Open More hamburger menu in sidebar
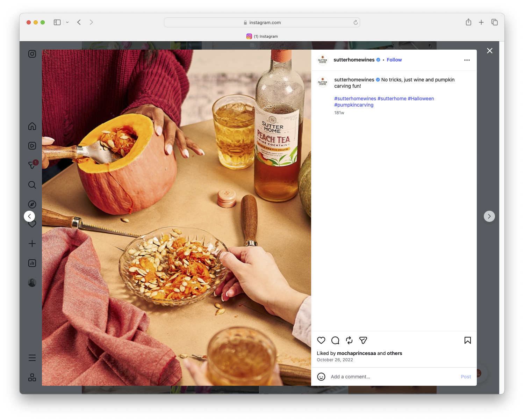The image size is (524, 420). pyautogui.click(x=32, y=358)
